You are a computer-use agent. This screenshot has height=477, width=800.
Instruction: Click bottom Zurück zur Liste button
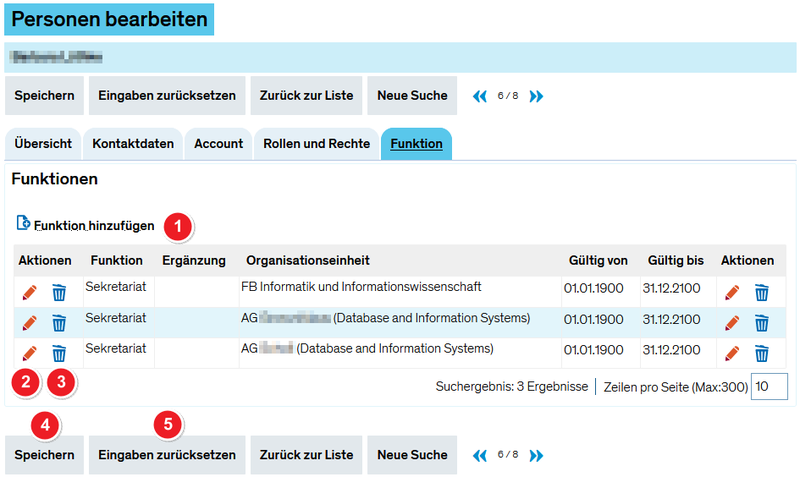coord(306,455)
